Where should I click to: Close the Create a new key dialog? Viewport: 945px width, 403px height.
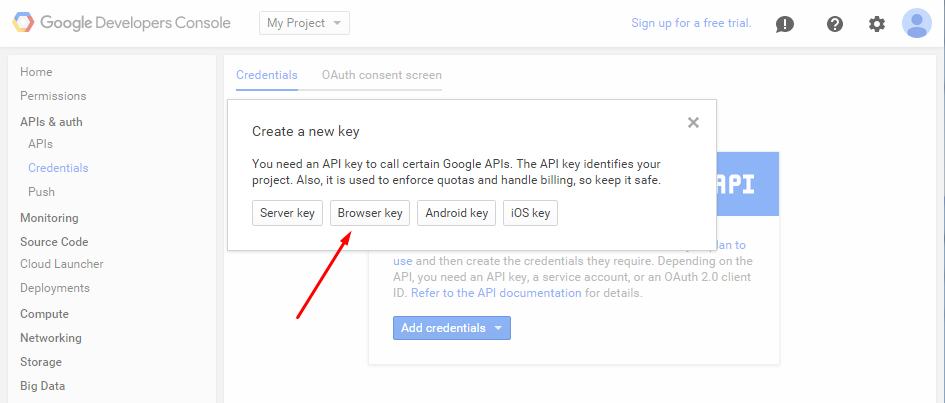click(693, 122)
